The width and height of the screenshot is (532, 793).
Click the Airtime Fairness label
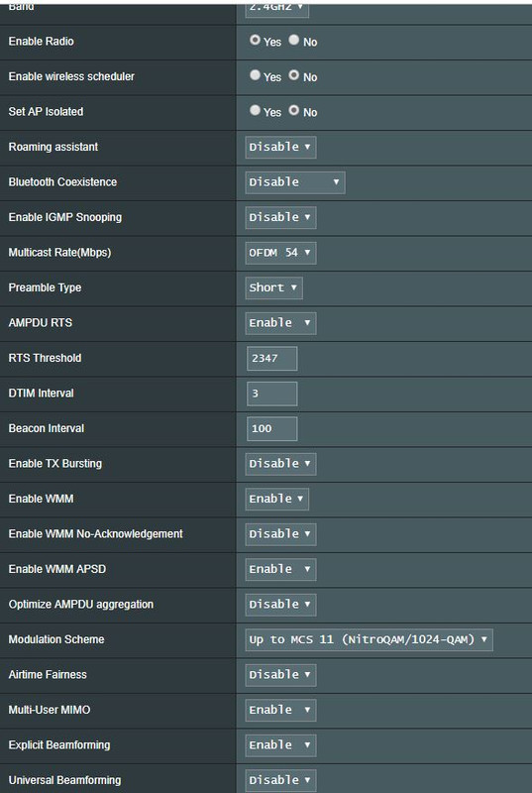pos(48,675)
